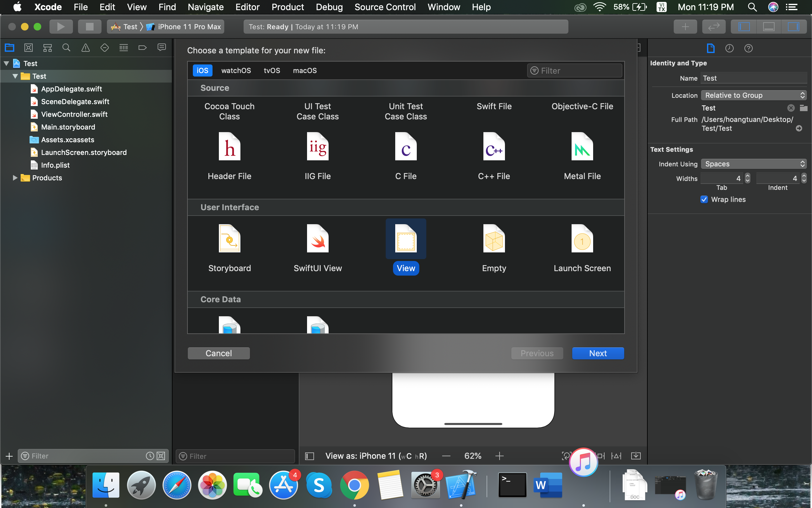Screen dimensions: 812x508
Task: Open ViewController.swift in the navigator
Action: tap(74, 114)
